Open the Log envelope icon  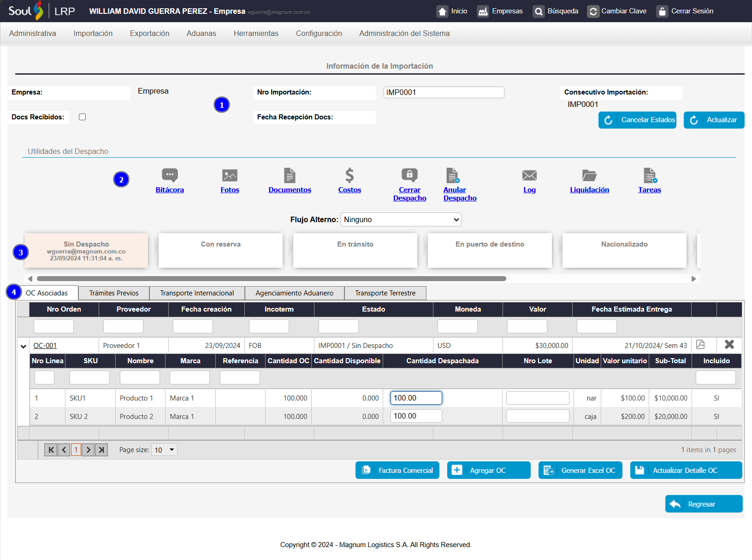529,176
